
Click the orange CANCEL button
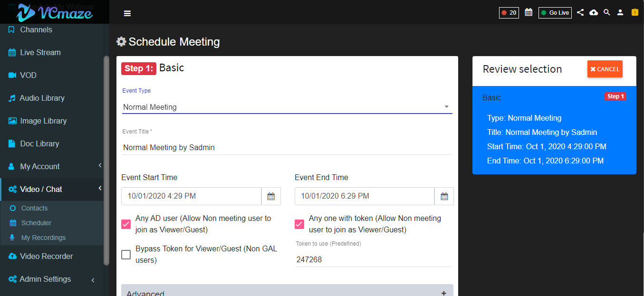(x=605, y=69)
